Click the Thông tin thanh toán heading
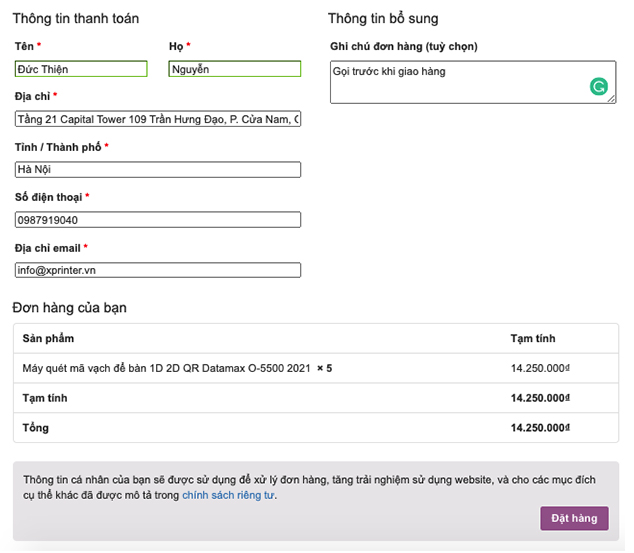Screen dimensions: 634x553 click(76, 18)
